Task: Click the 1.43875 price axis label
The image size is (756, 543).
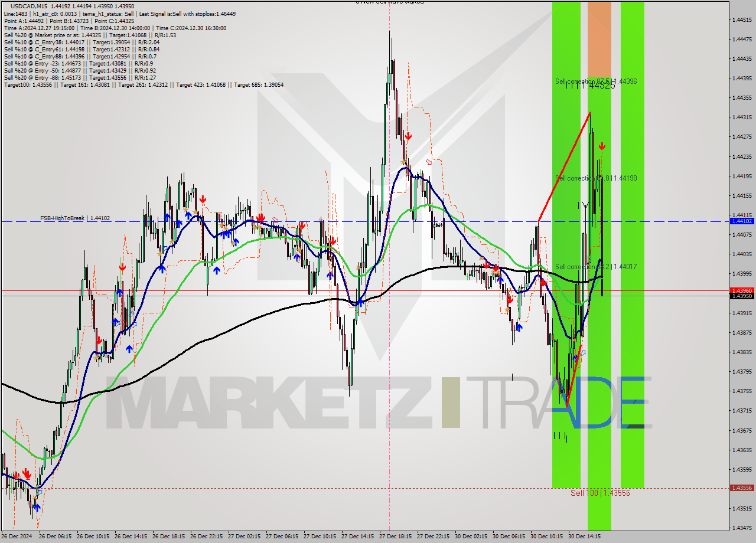Action: (x=742, y=332)
